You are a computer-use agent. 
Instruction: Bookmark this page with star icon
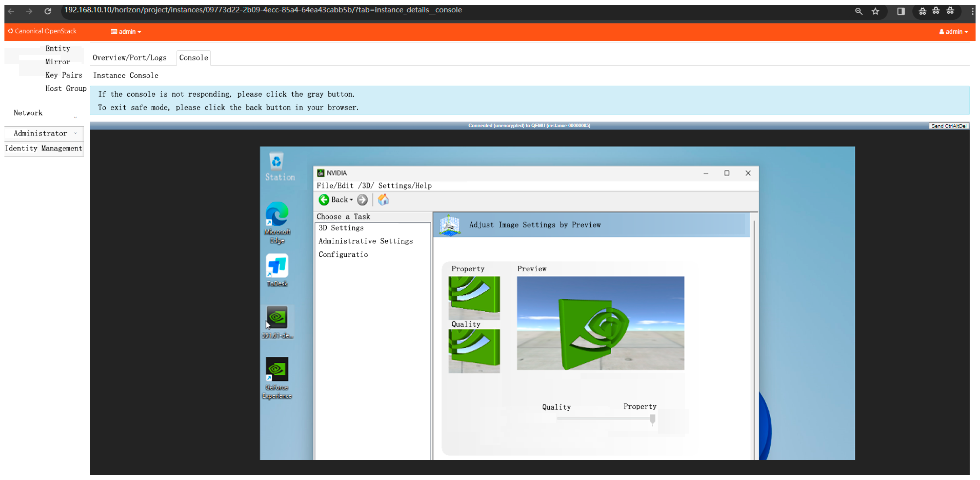pyautogui.click(x=875, y=11)
